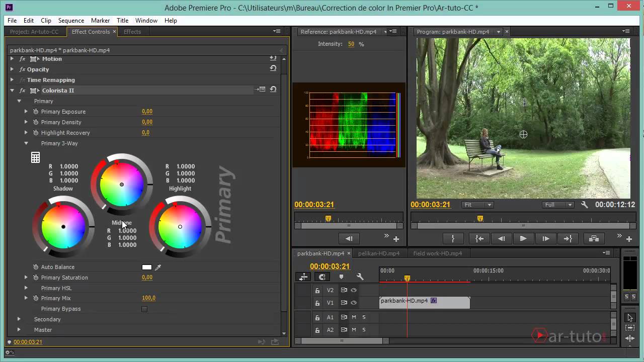Expand the Primary Mix parameter

(x=26, y=298)
